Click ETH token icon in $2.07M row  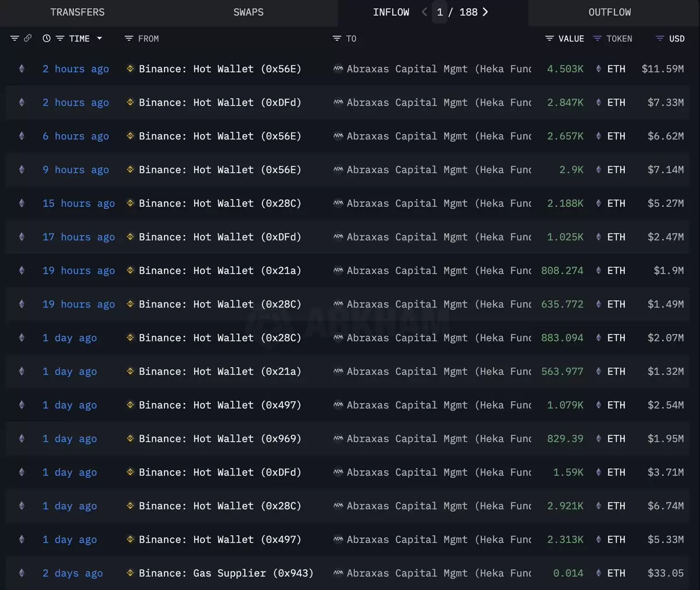pos(598,338)
